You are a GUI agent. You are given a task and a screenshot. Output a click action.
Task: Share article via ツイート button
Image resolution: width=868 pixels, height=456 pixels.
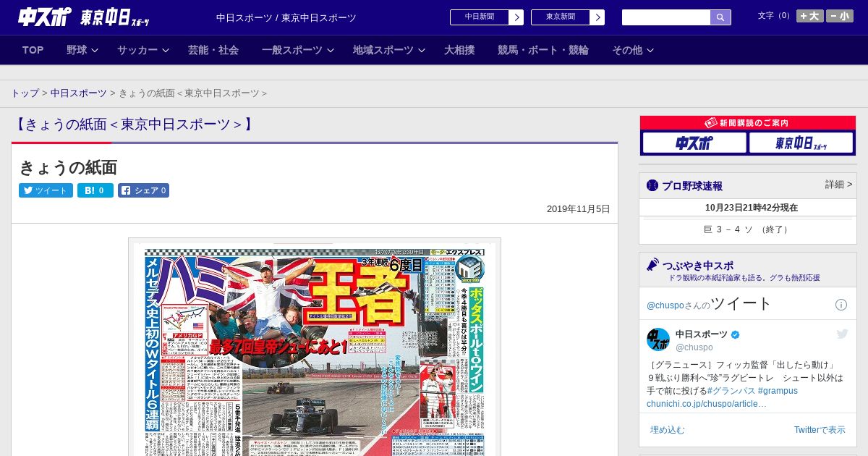pyautogui.click(x=46, y=190)
